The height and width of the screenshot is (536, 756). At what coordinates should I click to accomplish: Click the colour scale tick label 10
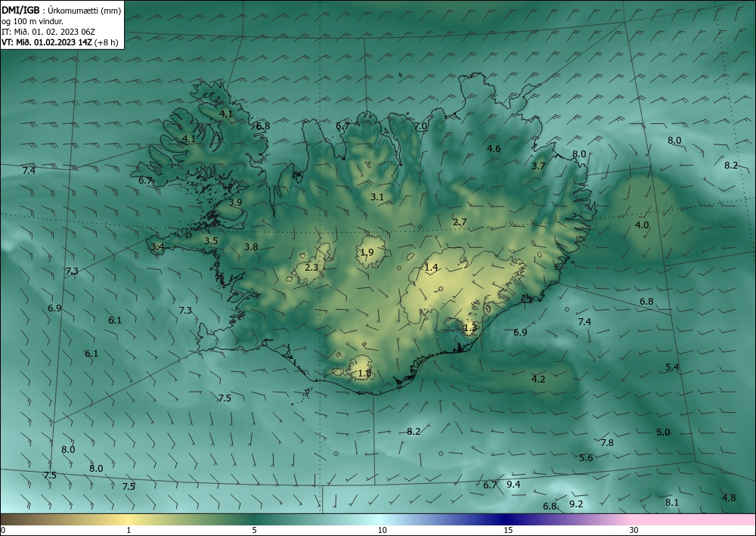[382, 530]
